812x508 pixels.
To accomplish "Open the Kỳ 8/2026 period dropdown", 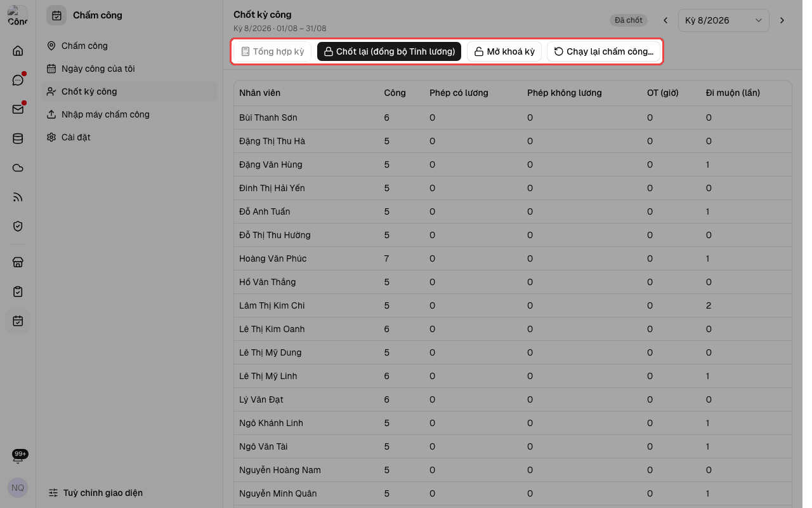I will tap(724, 20).
